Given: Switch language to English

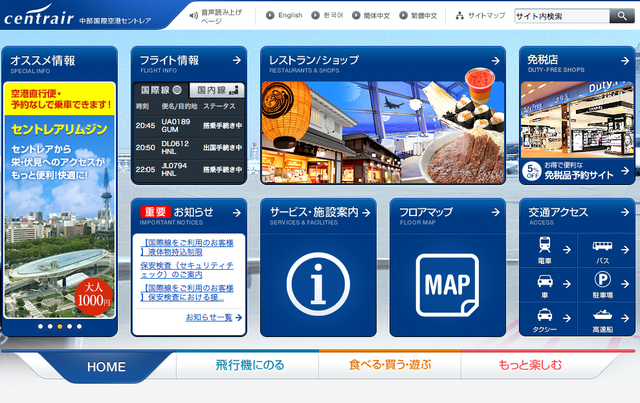Looking at the screenshot, I should [x=290, y=16].
